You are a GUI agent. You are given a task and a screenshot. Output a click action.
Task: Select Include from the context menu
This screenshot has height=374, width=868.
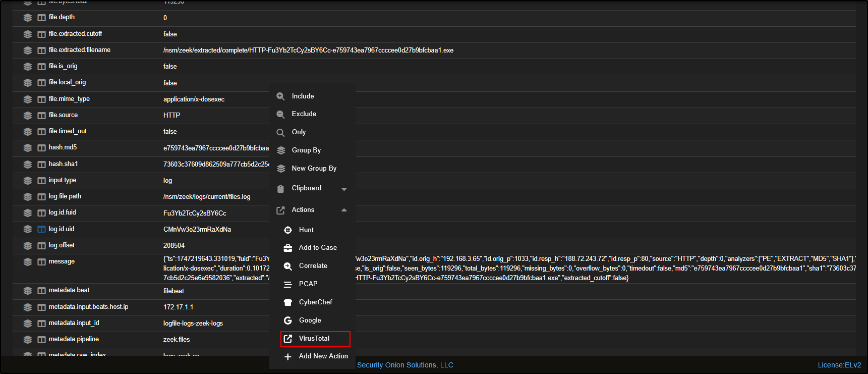tap(303, 96)
